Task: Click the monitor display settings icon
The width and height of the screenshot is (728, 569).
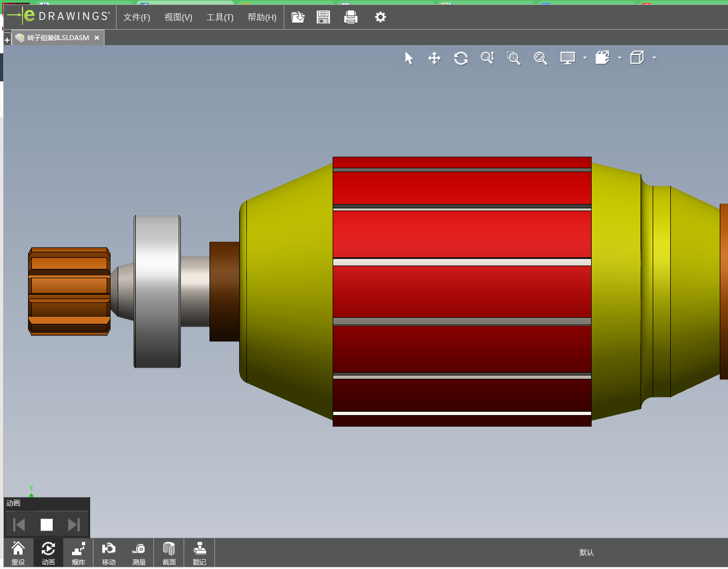Action: click(x=567, y=58)
